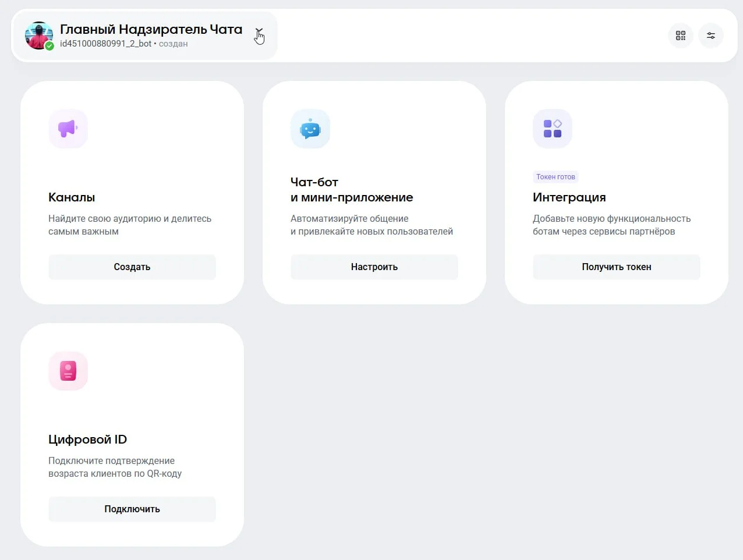Screen dimensions: 743x560
Task: Open the QR code icon in the header
Action: point(680,36)
